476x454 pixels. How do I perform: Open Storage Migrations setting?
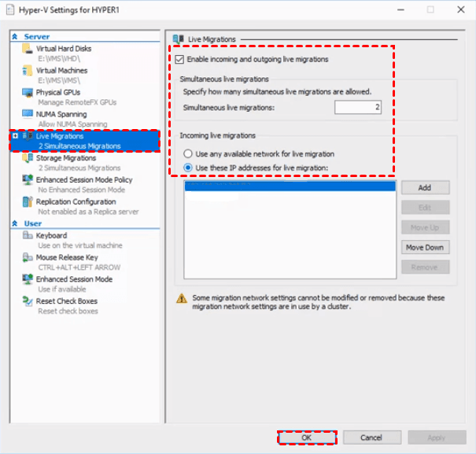coord(66,158)
